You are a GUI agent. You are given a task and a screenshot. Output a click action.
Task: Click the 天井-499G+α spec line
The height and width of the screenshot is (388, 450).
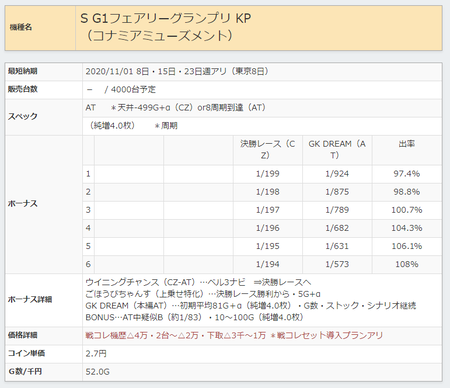click(175, 108)
